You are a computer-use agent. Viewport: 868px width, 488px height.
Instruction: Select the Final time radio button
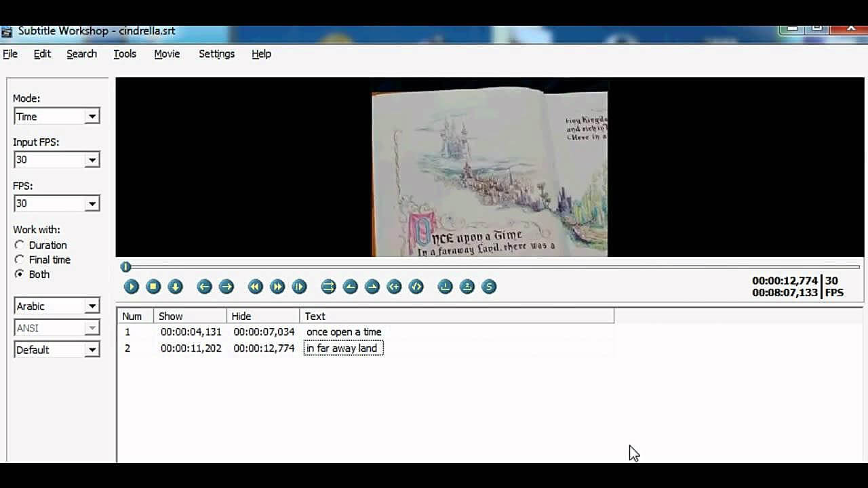click(19, 260)
